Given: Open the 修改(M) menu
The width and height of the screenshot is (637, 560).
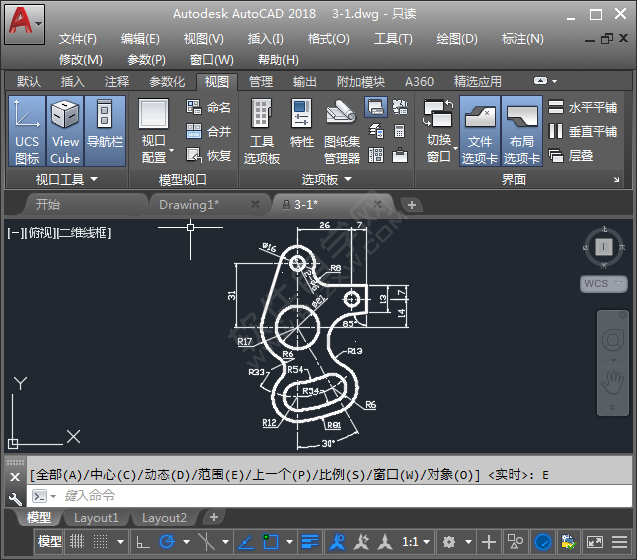Looking at the screenshot, I should [81, 60].
